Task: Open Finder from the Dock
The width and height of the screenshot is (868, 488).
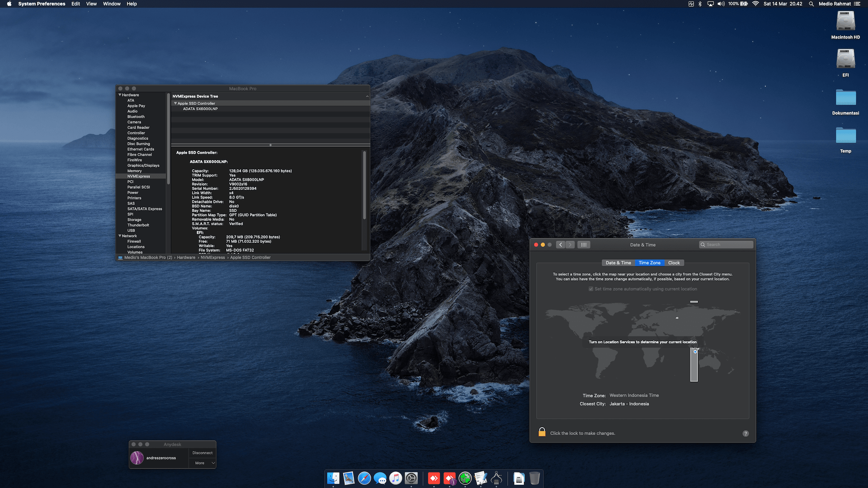Action: pyautogui.click(x=333, y=478)
